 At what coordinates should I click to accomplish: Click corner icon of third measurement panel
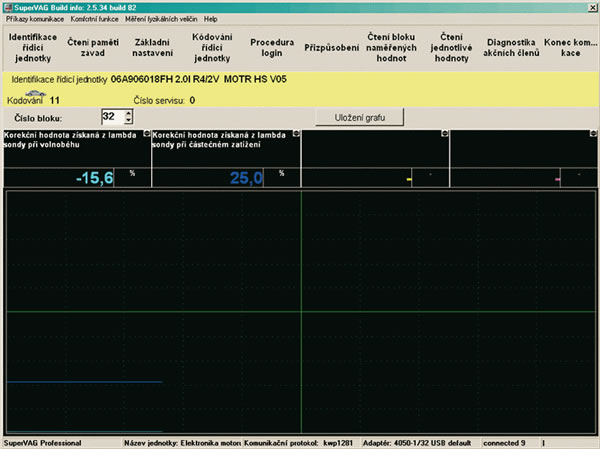point(444,134)
